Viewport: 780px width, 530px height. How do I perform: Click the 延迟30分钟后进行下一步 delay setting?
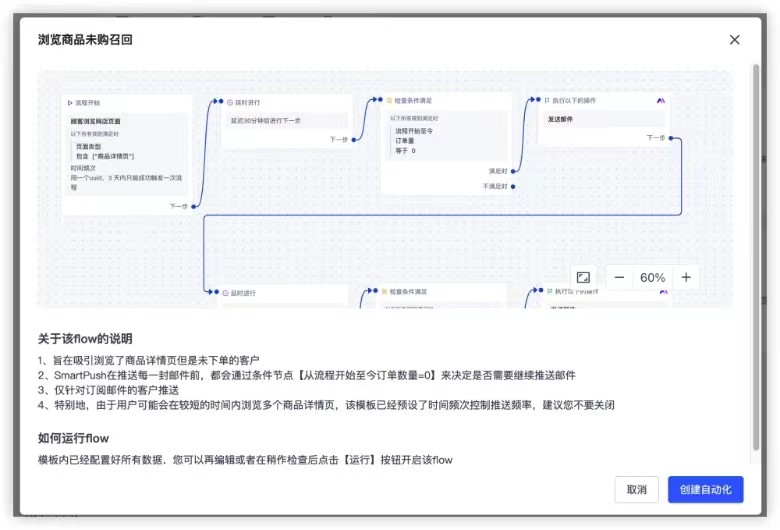(x=287, y=120)
